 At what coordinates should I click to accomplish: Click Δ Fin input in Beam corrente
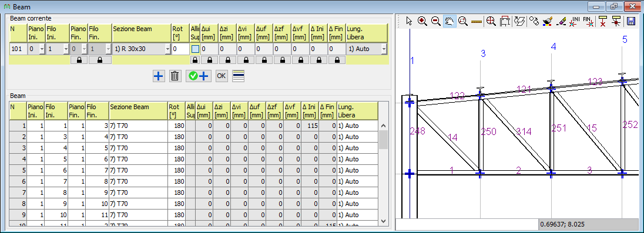point(337,49)
